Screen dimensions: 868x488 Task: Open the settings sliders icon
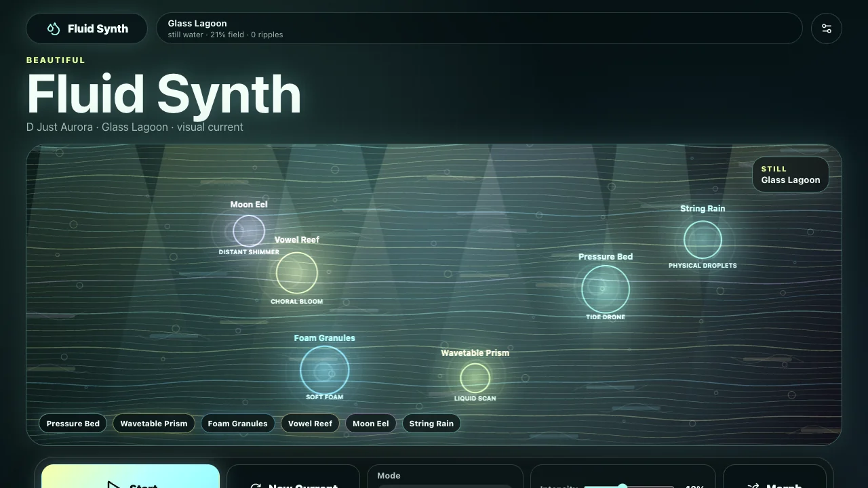pos(827,28)
